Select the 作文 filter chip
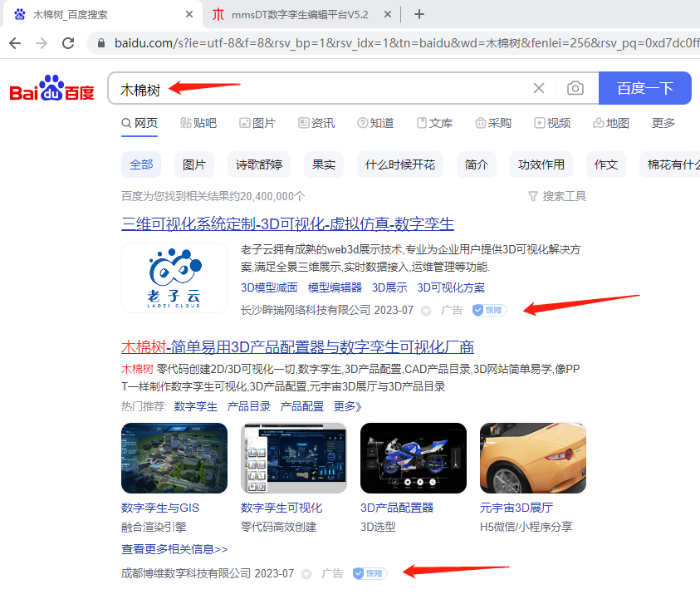700x599 pixels. pyautogui.click(x=606, y=164)
